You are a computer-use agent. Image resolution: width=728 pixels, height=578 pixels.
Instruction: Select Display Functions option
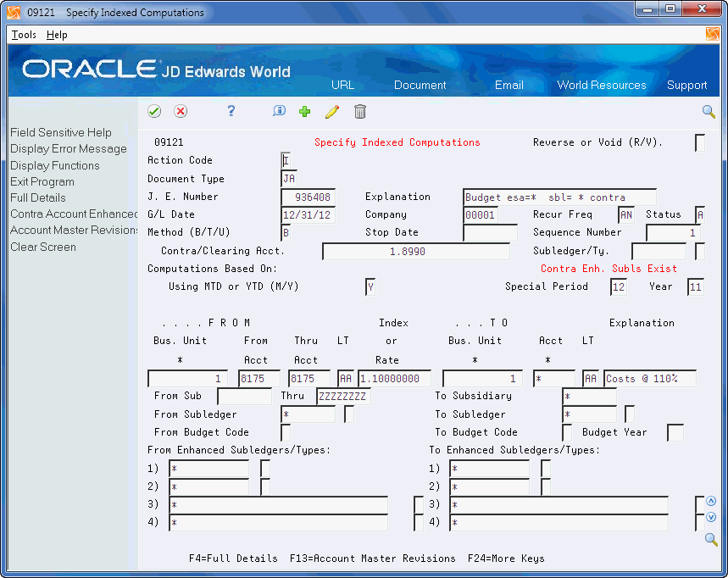pyautogui.click(x=55, y=166)
